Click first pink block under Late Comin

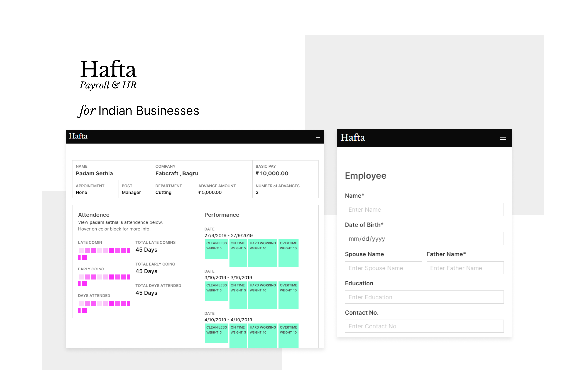[x=81, y=250]
